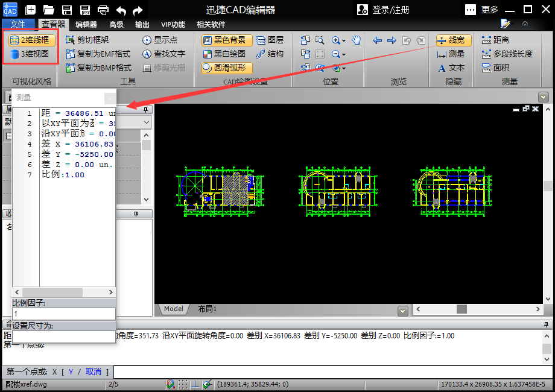Open the 编辑器 editor ribbon tab
The width and height of the screenshot is (555, 392).
[x=86, y=24]
